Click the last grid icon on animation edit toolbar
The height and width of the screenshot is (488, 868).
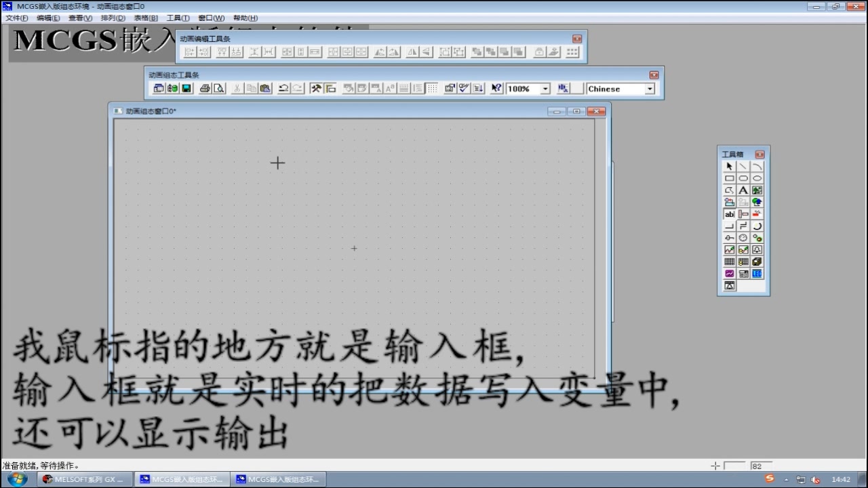[572, 52]
